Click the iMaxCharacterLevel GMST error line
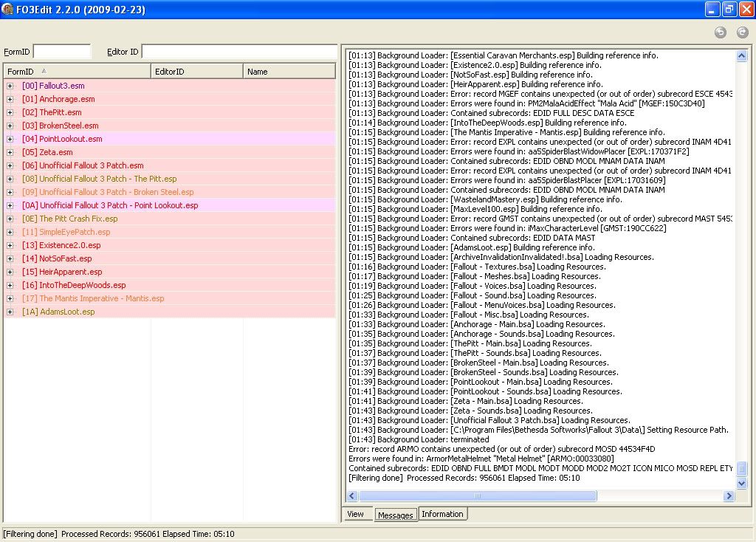This screenshot has height=542, width=756. tap(507, 228)
